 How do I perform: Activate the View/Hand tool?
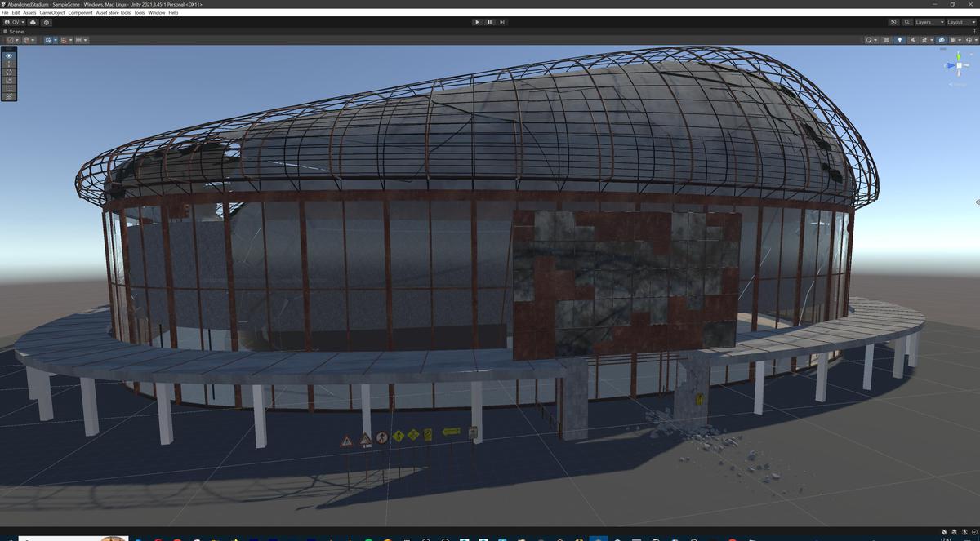tap(7, 55)
